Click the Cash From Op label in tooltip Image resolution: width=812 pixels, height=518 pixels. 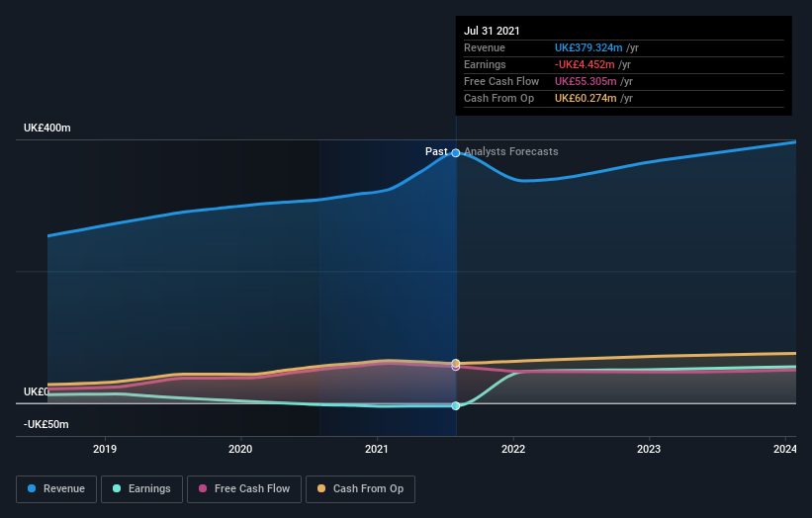(x=498, y=98)
